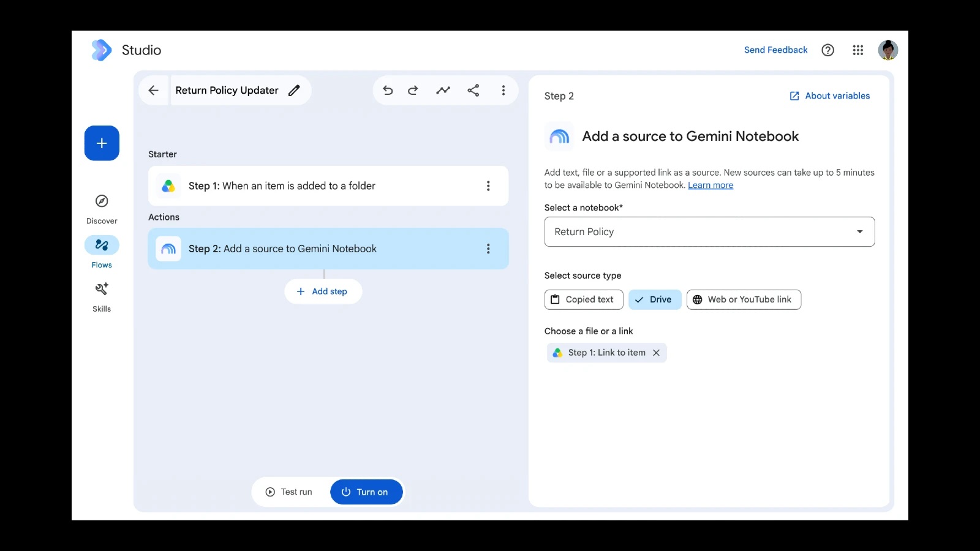This screenshot has height=551, width=980.
Task: Open Step 2 more options menu
Action: click(x=488, y=249)
